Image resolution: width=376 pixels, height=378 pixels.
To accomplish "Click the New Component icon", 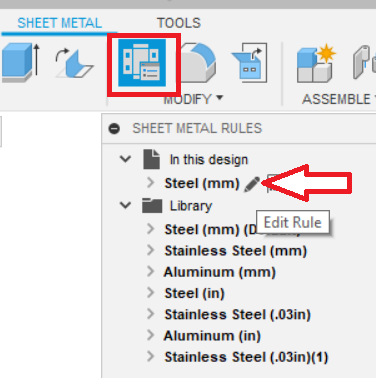I will tap(315, 63).
